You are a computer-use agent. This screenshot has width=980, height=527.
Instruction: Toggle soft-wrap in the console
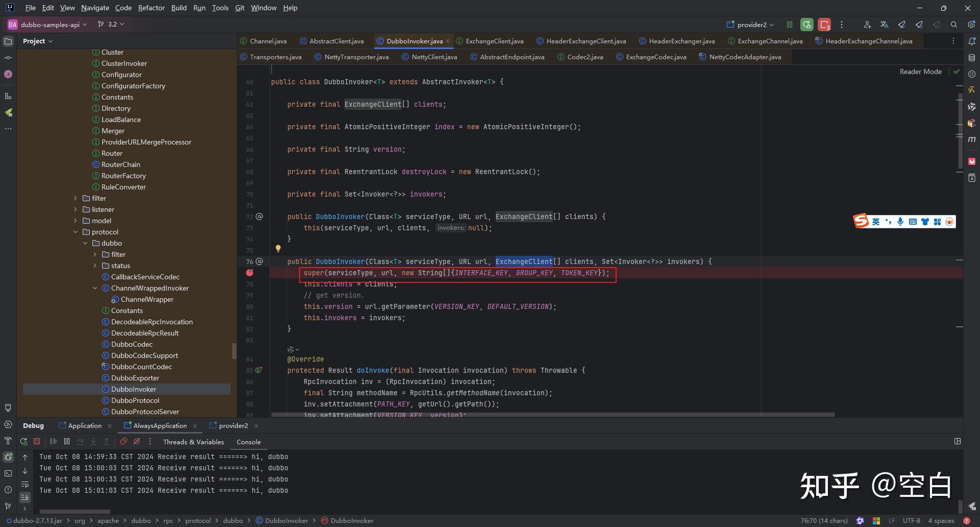[24, 484]
